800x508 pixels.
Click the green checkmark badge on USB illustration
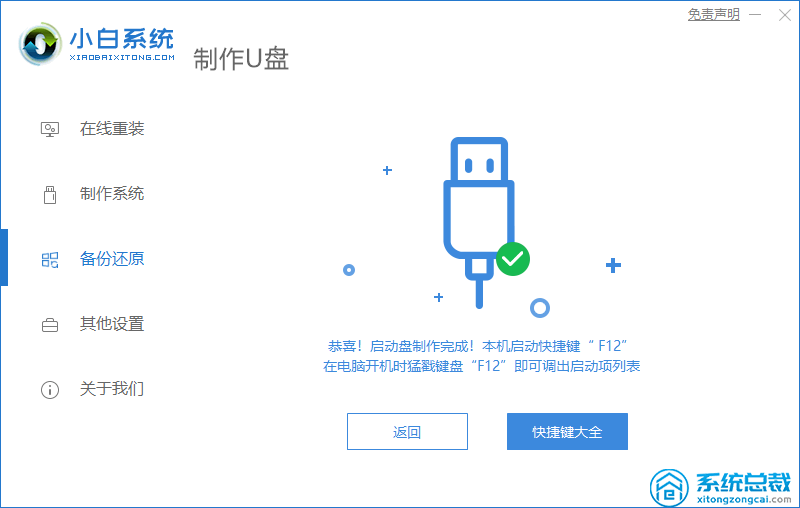pos(513,259)
